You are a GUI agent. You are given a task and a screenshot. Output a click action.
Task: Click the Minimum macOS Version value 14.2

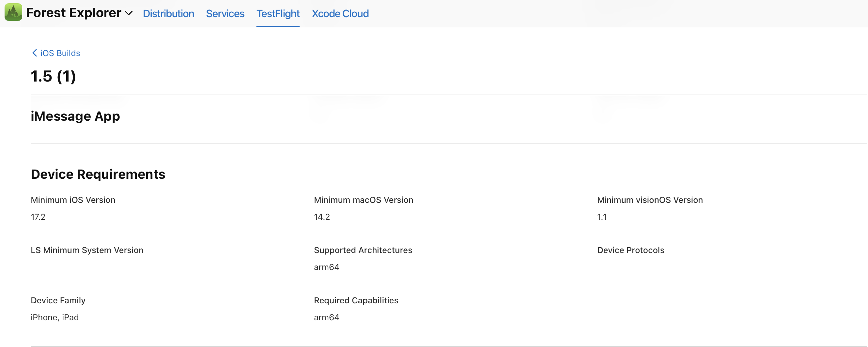click(322, 217)
